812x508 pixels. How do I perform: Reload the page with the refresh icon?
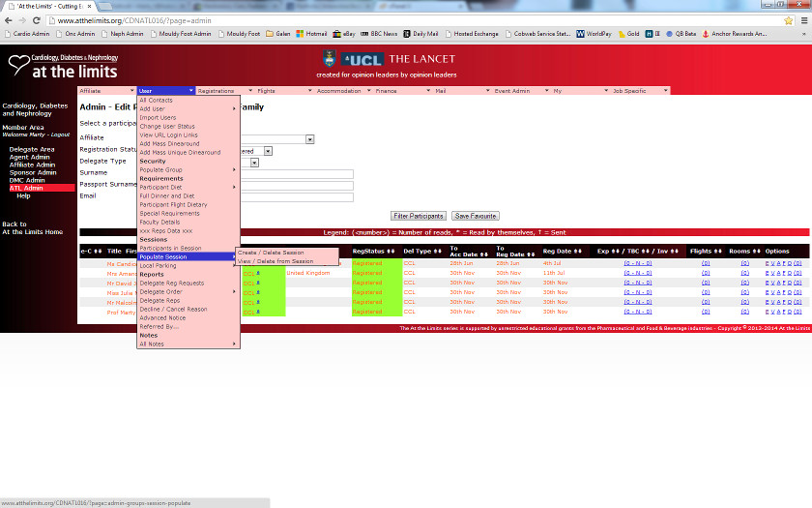point(37,20)
